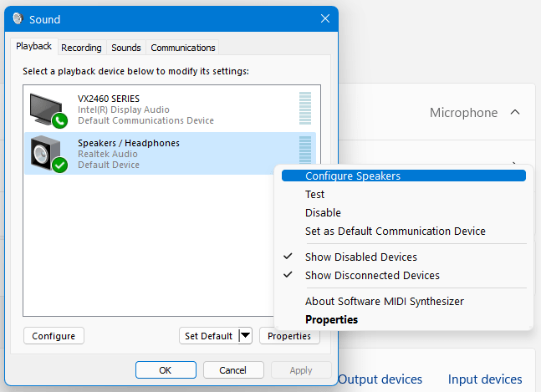
Task: Select the VX2460 SERIES playback device
Action: pos(170,109)
